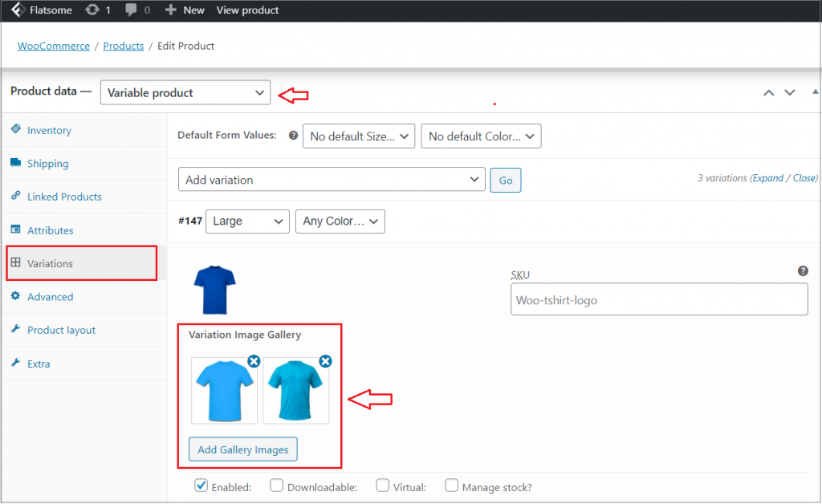Screen dimensions: 822x504
Task: Select the Variations tab
Action: (x=84, y=263)
